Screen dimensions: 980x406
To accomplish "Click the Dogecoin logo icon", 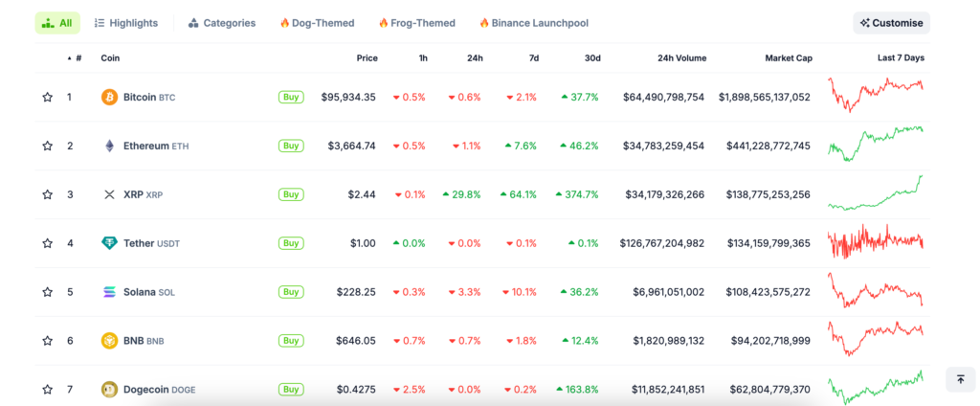I will 109,390.
